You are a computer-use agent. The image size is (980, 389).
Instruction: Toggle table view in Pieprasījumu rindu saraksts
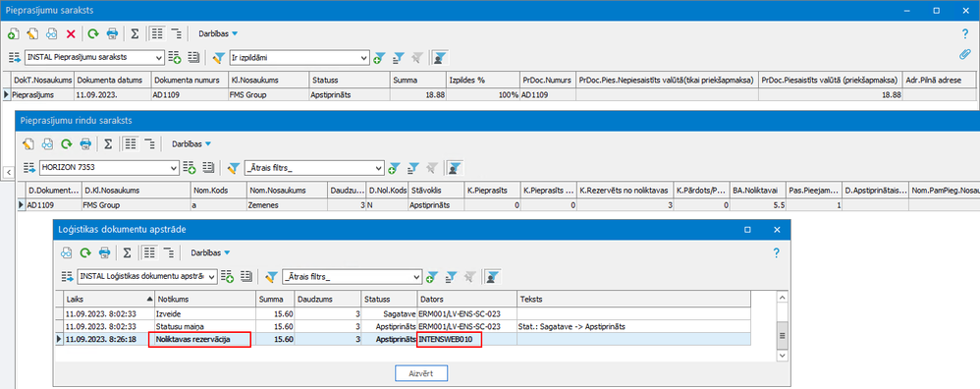coord(132,143)
